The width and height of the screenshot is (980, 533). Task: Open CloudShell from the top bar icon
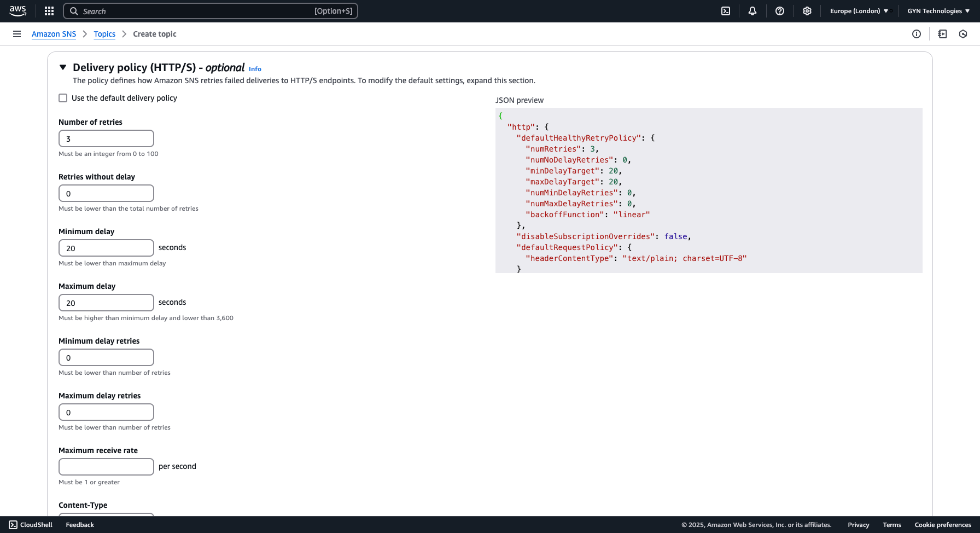coord(726,11)
